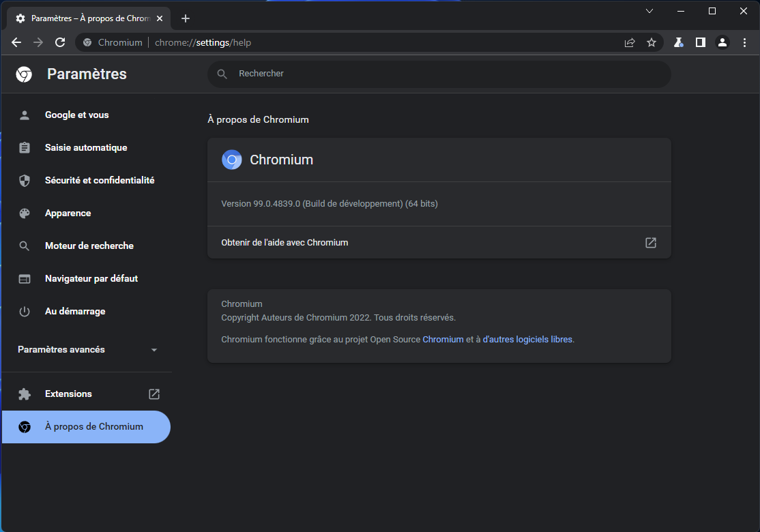The width and height of the screenshot is (760, 532).
Task: Click the person icon beside Google et vous
Action: (25, 115)
